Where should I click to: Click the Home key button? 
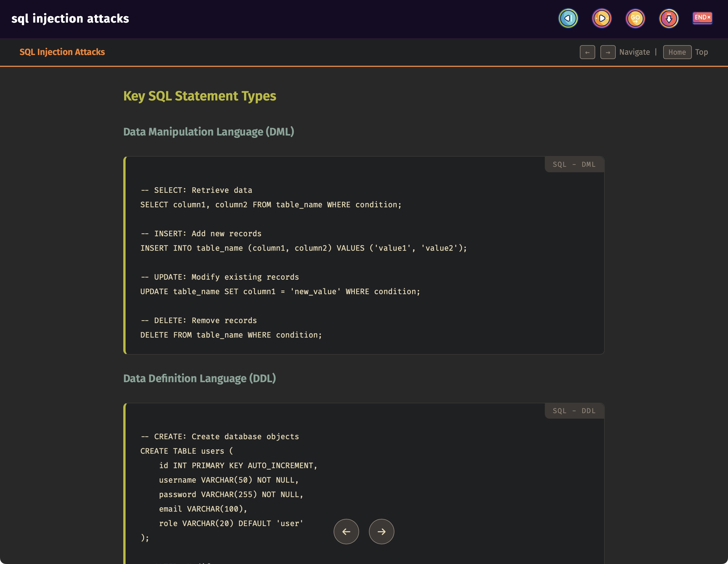(677, 52)
